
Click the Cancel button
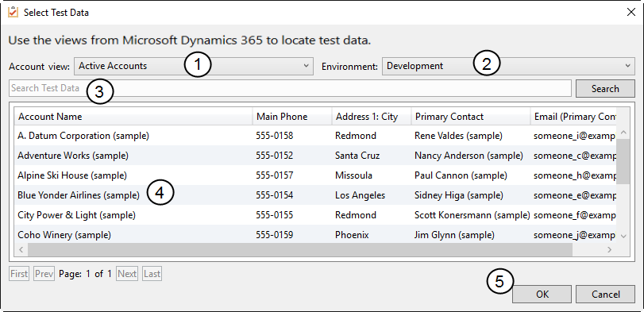[x=605, y=295]
